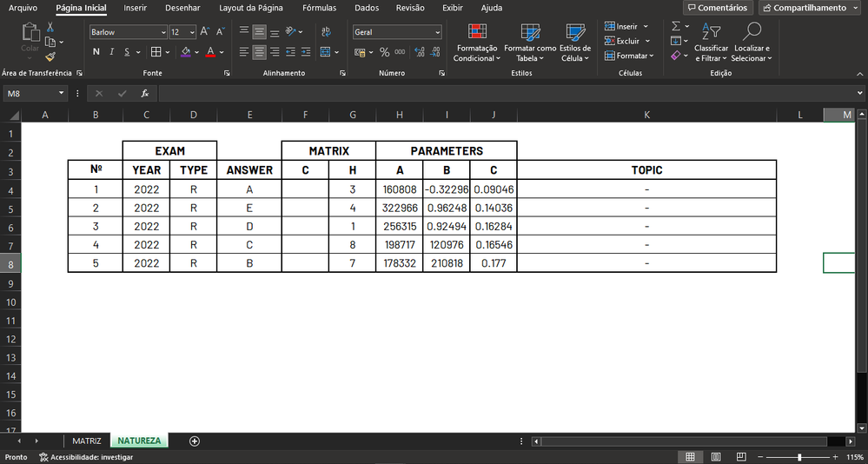Screen dimensions: 868x464
Task: Toggle middle vertical alignment
Action: click(x=259, y=32)
